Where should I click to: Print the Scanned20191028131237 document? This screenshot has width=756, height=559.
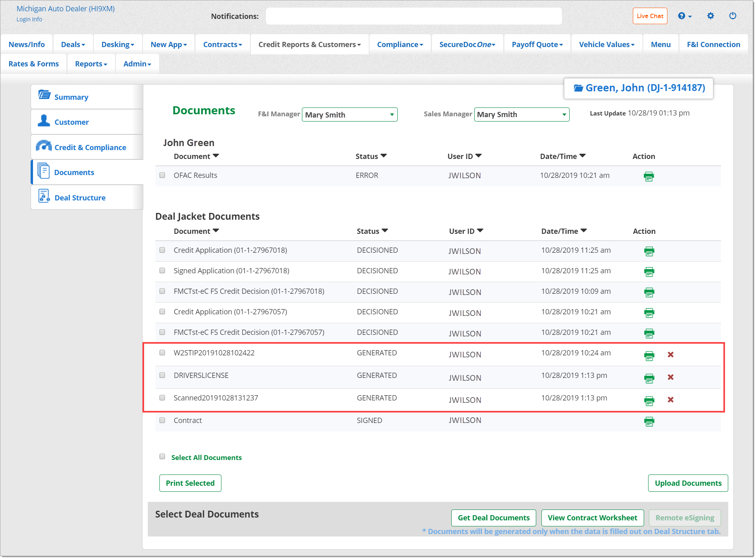tap(649, 400)
